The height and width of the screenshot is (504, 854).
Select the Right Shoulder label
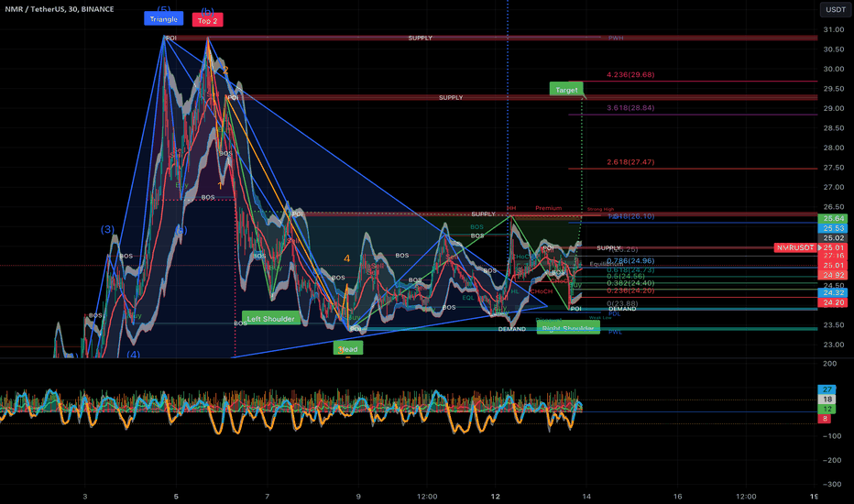tap(568, 329)
